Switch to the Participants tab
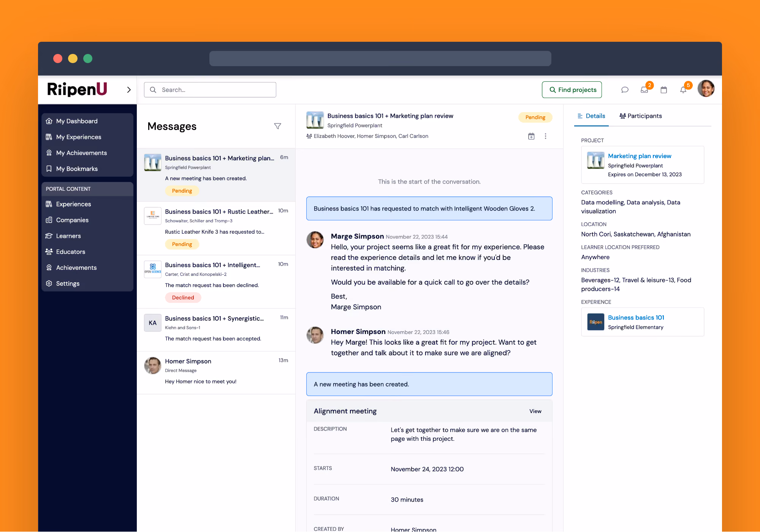This screenshot has height=532, width=760. point(641,116)
